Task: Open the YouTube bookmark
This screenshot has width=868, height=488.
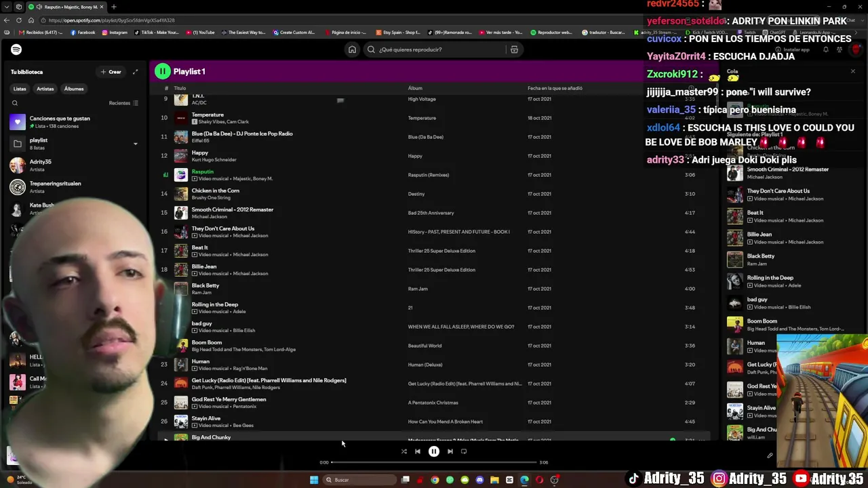Action: [x=200, y=33]
